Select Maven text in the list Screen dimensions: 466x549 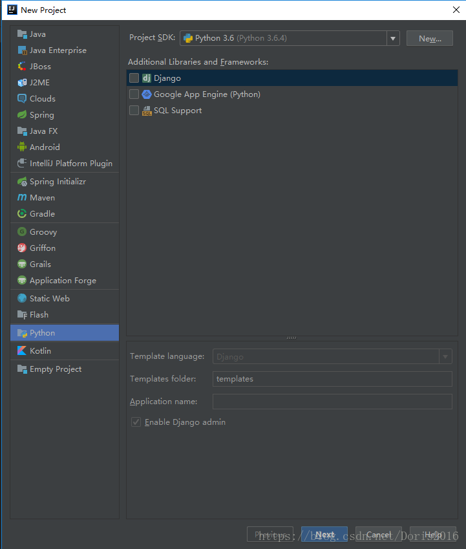click(42, 197)
